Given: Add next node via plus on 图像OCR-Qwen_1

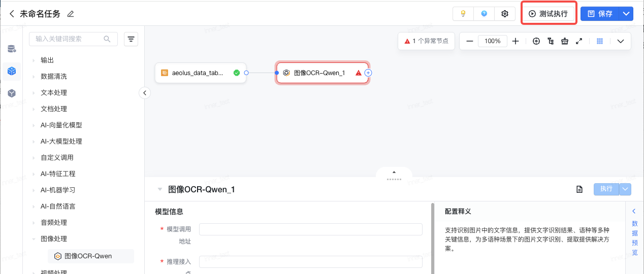Looking at the screenshot, I should tap(368, 73).
